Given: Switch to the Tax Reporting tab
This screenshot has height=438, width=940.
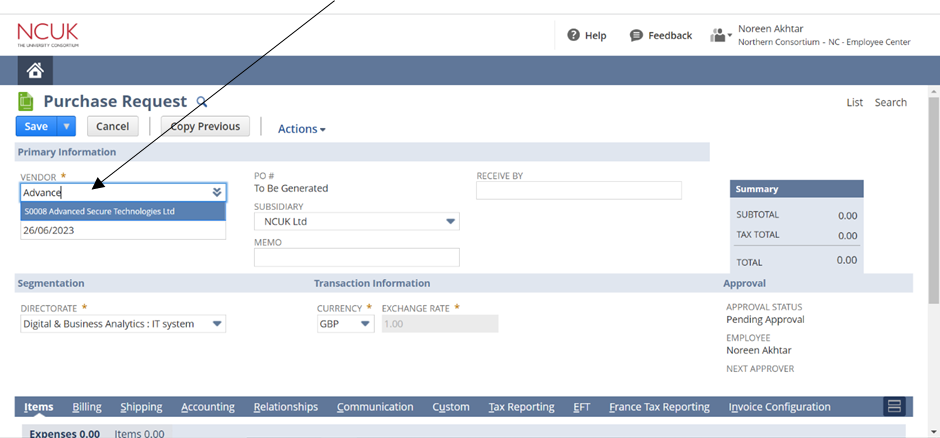Looking at the screenshot, I should [x=521, y=407].
